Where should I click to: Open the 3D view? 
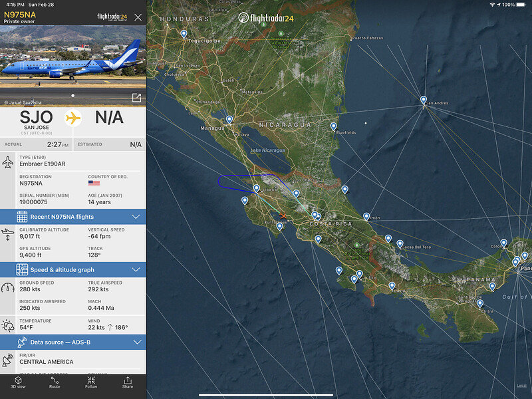tap(18, 382)
